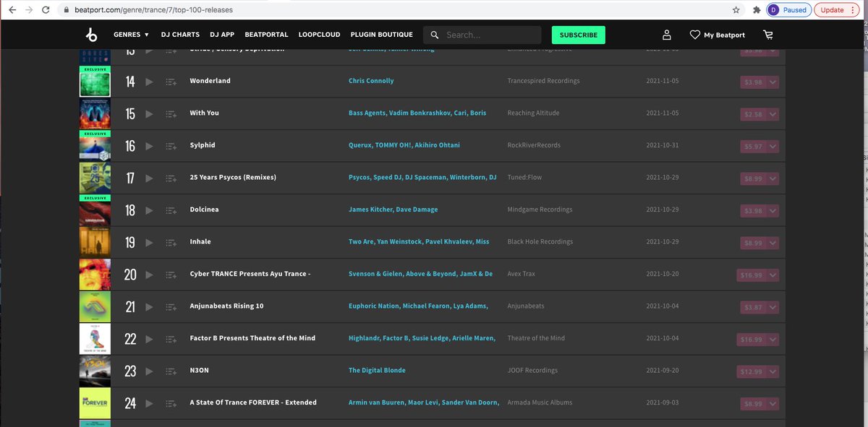The width and height of the screenshot is (868, 427).
Task: Buy A State Of Trance FOREVER $8.99
Action: point(753,403)
